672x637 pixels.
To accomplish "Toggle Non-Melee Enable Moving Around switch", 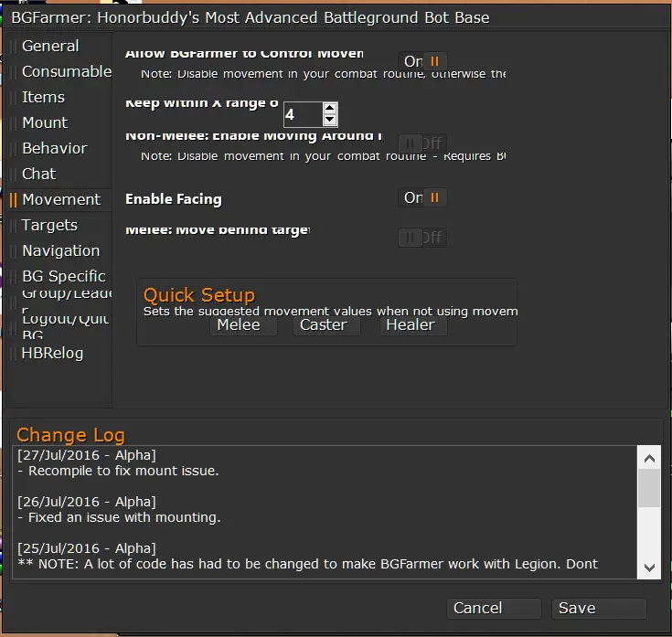I will coord(422,143).
